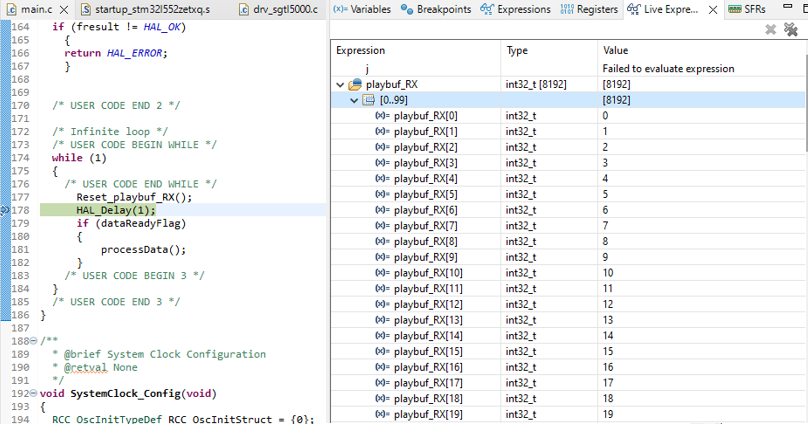Screen dimensions: 808x445
Task: Click the return HAL_ERROR; code line
Action: tap(116, 53)
